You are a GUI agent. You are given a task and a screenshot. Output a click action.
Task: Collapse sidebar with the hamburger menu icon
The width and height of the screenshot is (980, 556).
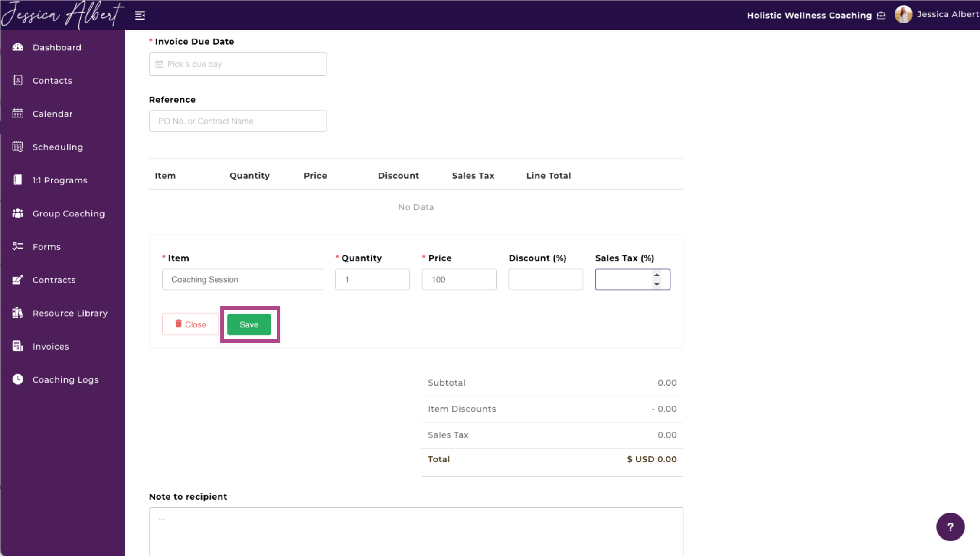(x=140, y=16)
